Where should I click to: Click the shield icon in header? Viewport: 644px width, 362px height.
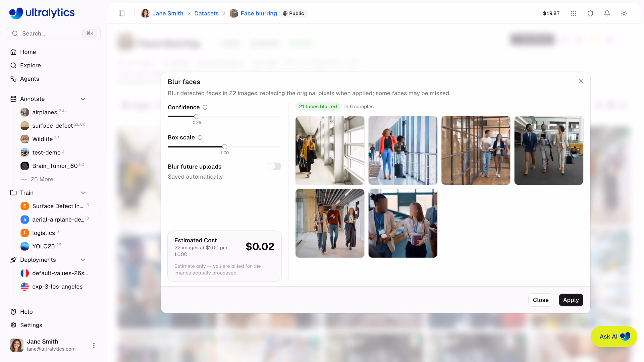590,13
